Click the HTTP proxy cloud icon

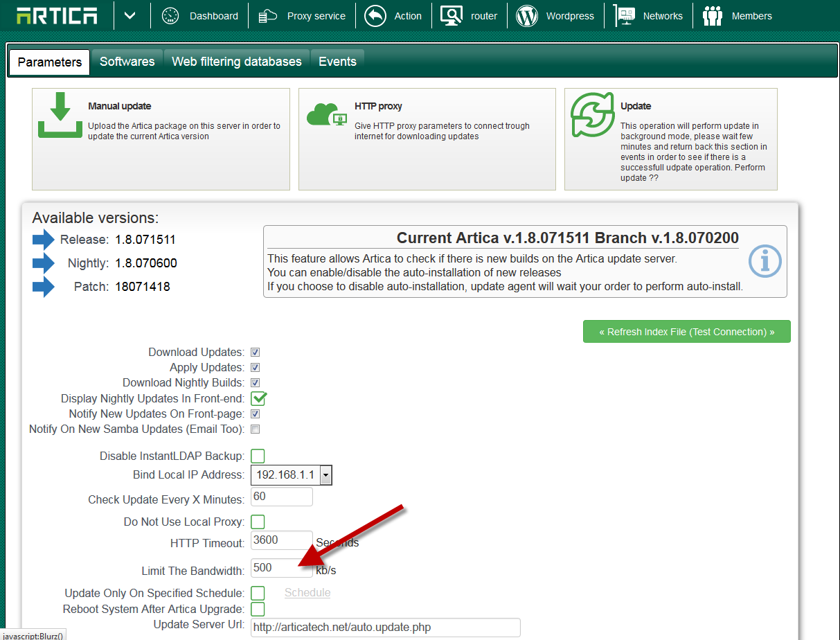pyautogui.click(x=327, y=115)
